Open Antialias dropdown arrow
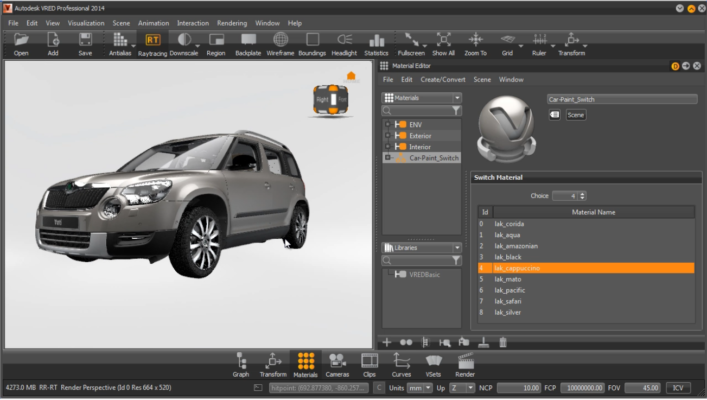 133,46
